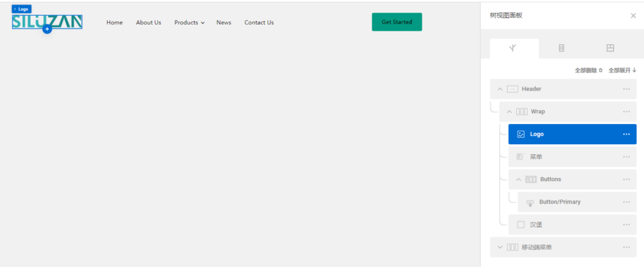Collapse the Buttons tree node
This screenshot has height=267, width=644.
(518, 179)
